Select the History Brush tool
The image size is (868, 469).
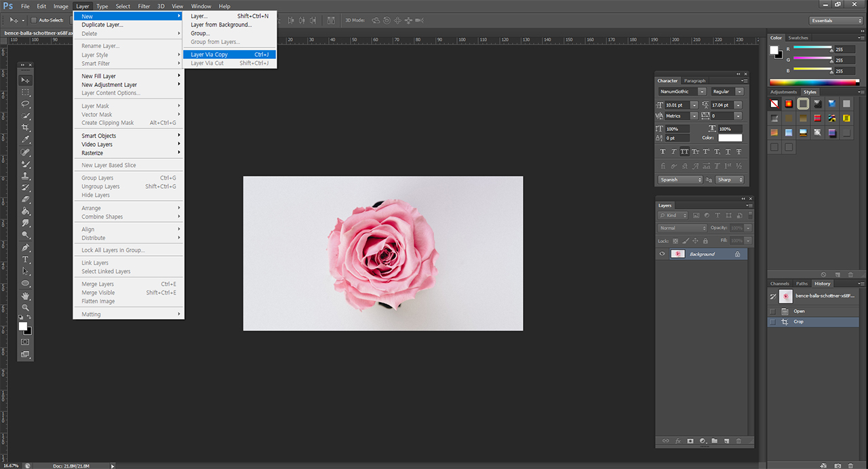[26, 187]
